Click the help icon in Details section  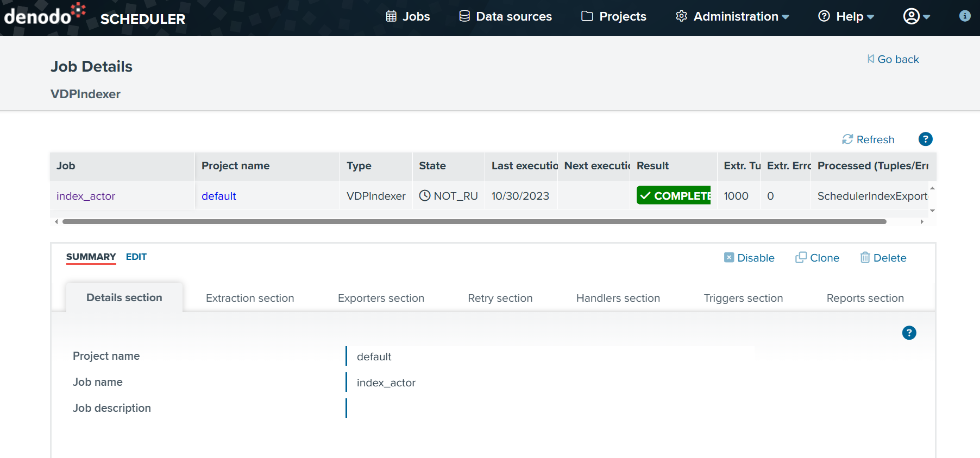[x=909, y=333]
